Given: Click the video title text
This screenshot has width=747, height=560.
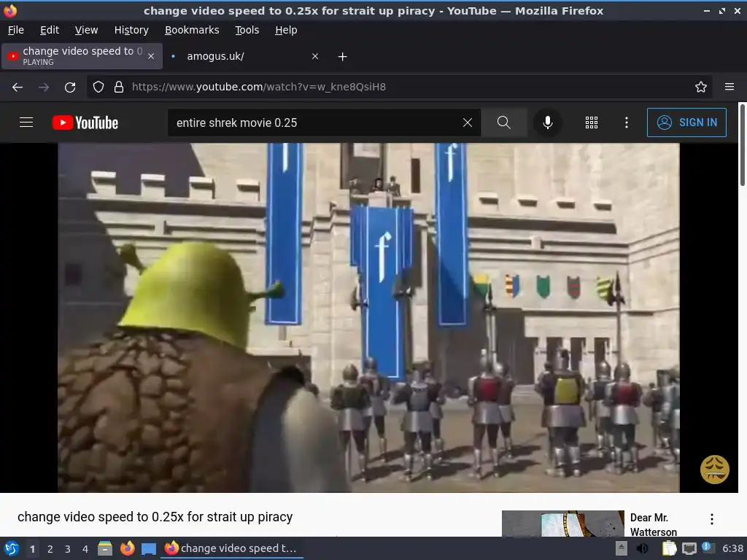Looking at the screenshot, I should coord(155,517).
